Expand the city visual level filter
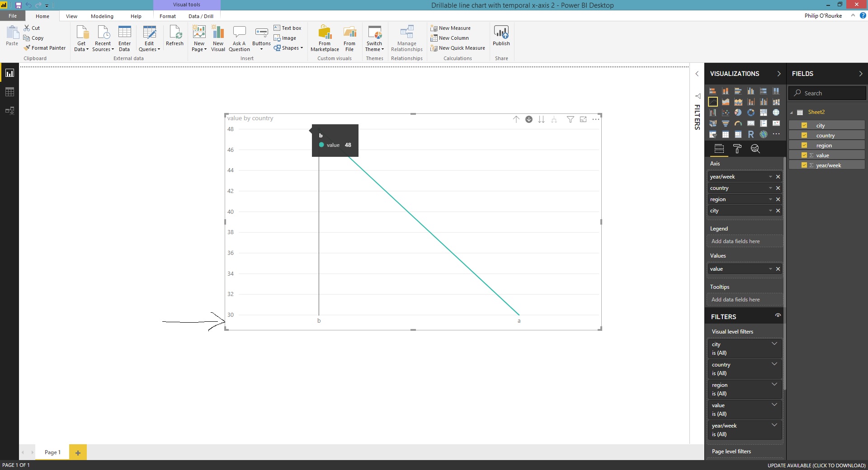Screen dimensions: 868x470 [x=774, y=343]
